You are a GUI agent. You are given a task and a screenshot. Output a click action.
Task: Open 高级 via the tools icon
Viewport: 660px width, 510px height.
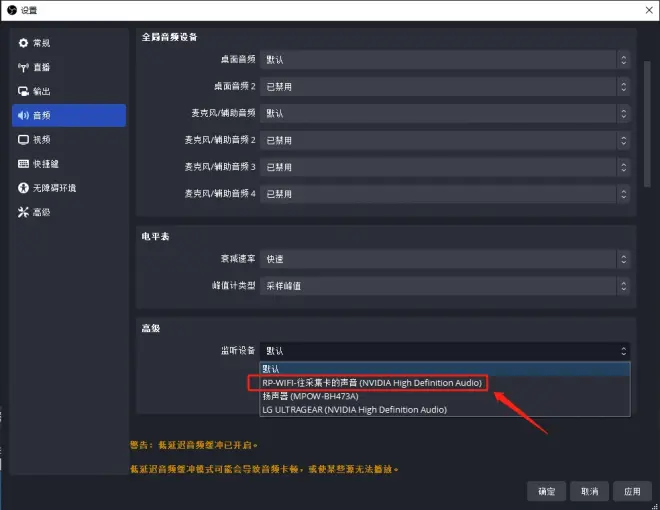coord(23,212)
